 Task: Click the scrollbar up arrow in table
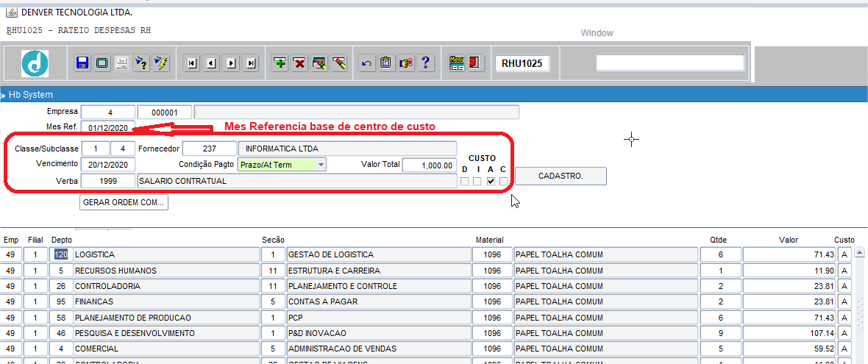point(860,254)
